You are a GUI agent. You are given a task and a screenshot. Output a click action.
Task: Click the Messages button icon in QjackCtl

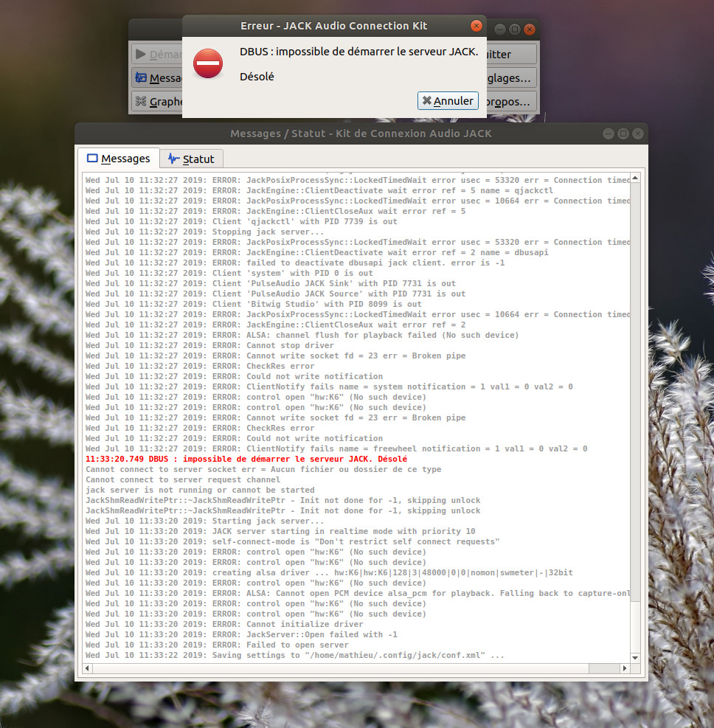141,77
